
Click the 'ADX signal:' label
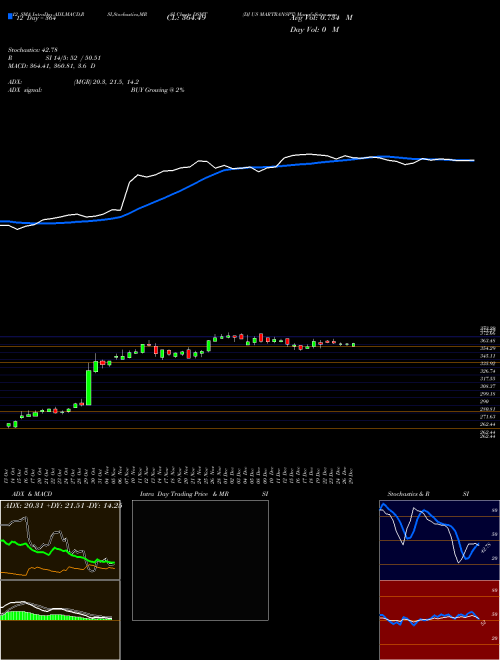pyautogui.click(x=25, y=90)
